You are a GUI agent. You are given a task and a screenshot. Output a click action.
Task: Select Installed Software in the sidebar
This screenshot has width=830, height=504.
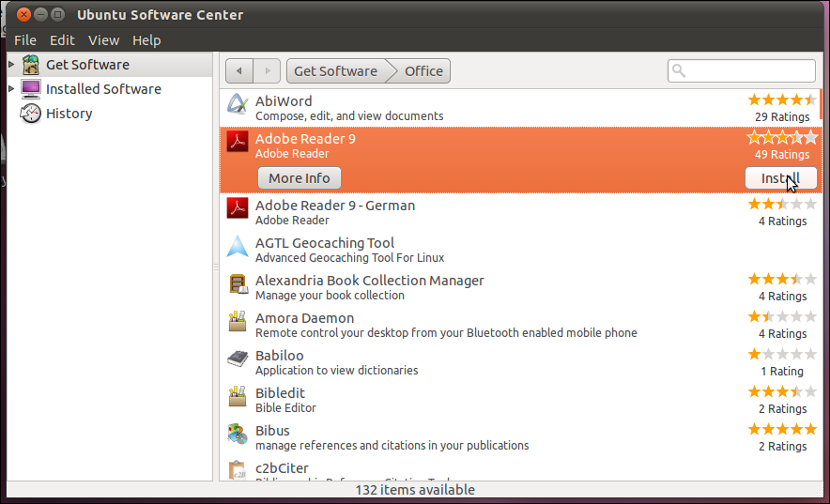(x=110, y=89)
